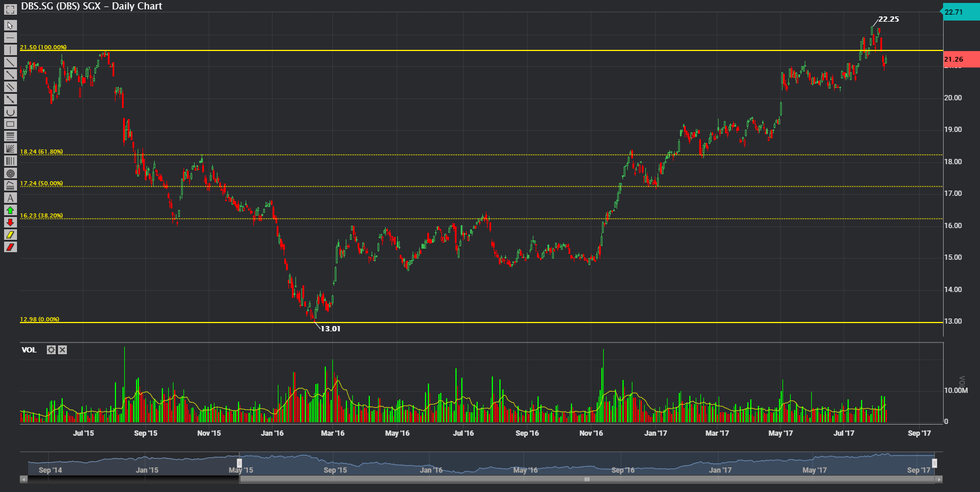The height and width of the screenshot is (492, 980).
Task: Click the fullscreen toggle icon beside chart title
Action: point(10,9)
